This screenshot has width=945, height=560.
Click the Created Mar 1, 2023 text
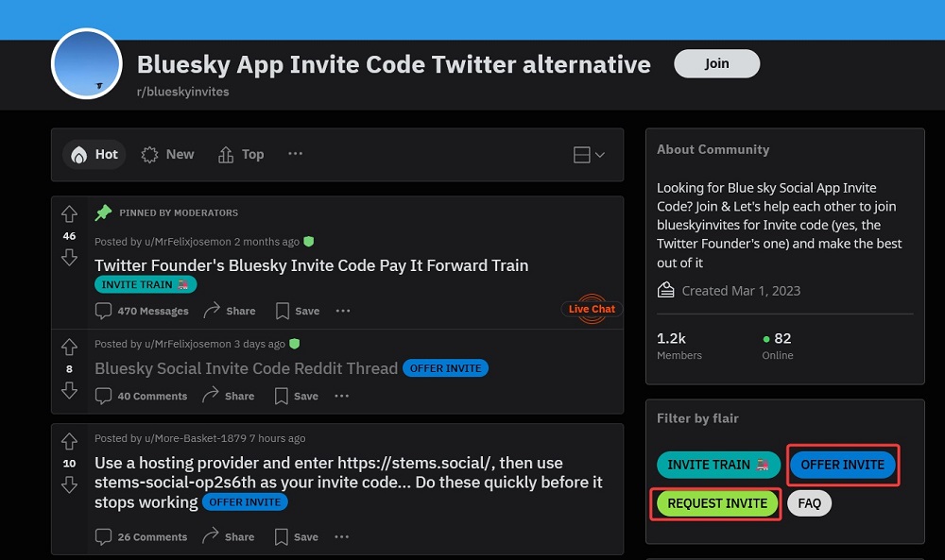point(741,291)
